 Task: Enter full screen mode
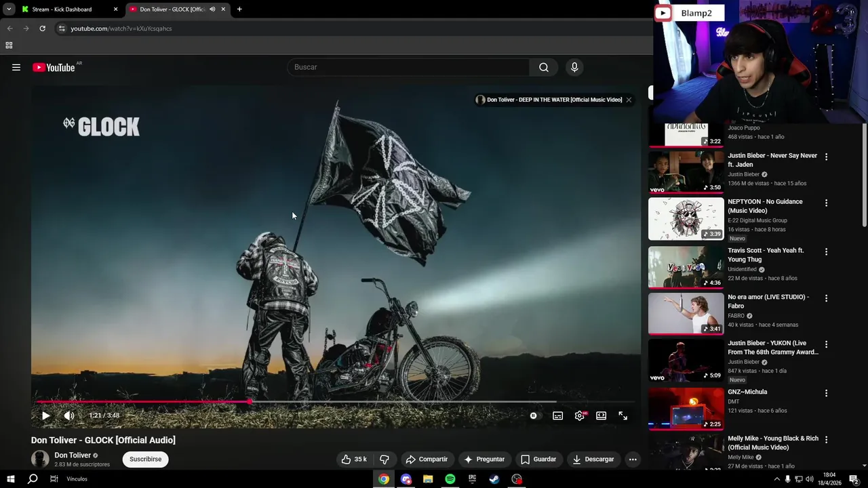pyautogui.click(x=623, y=415)
